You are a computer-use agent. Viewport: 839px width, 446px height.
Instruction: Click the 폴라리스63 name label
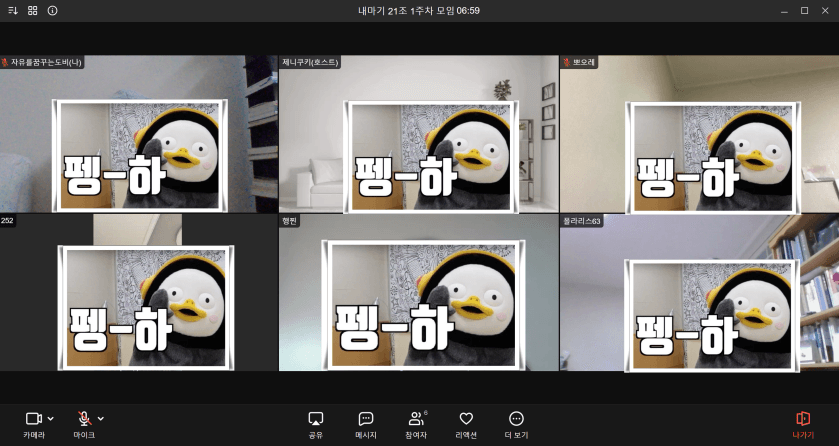(x=582, y=221)
